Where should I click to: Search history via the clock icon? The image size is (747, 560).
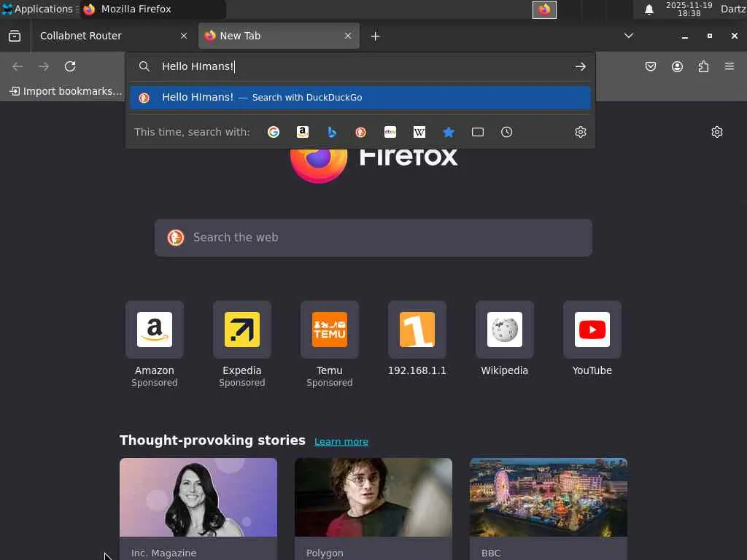point(506,132)
